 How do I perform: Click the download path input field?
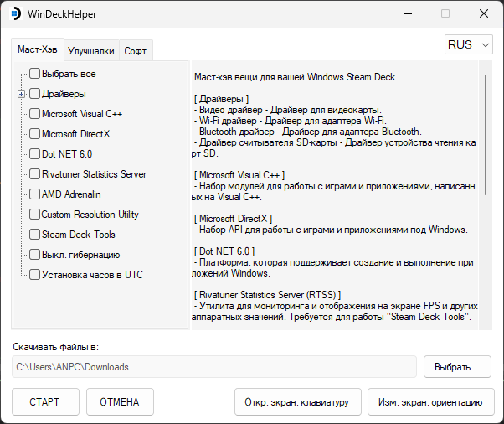click(x=214, y=367)
